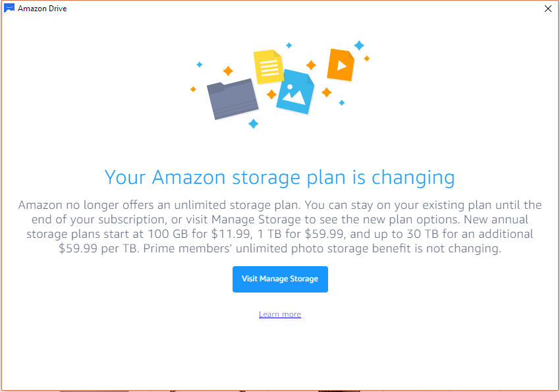This screenshot has height=392, width=560.
Task: Close the Amazon Drive dialog window
Action: 548,9
